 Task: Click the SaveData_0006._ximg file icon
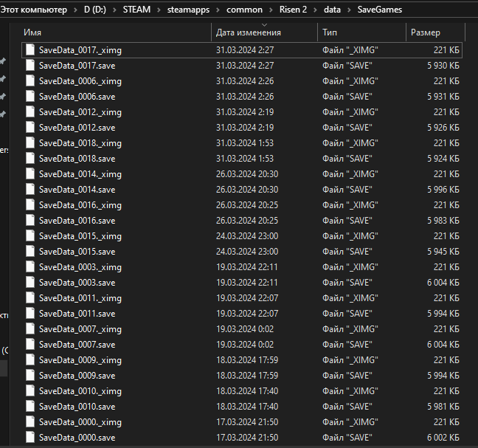pyautogui.click(x=30, y=80)
